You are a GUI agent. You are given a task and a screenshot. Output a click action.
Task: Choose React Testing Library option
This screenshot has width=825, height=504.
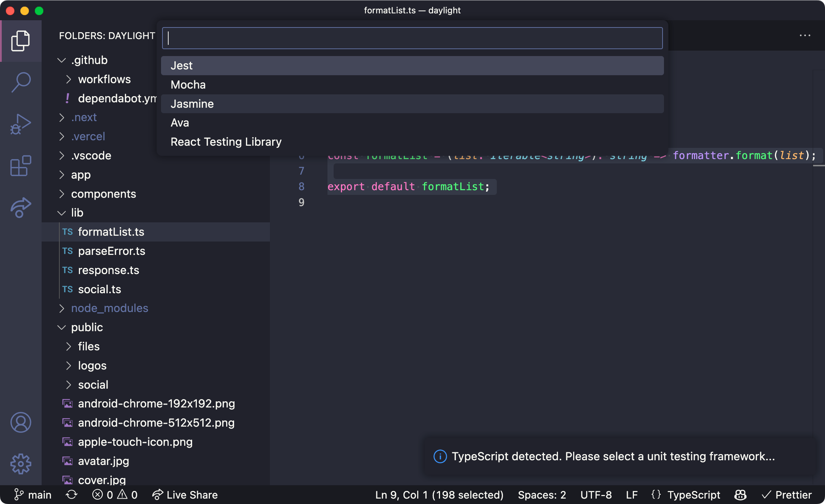[412, 142]
